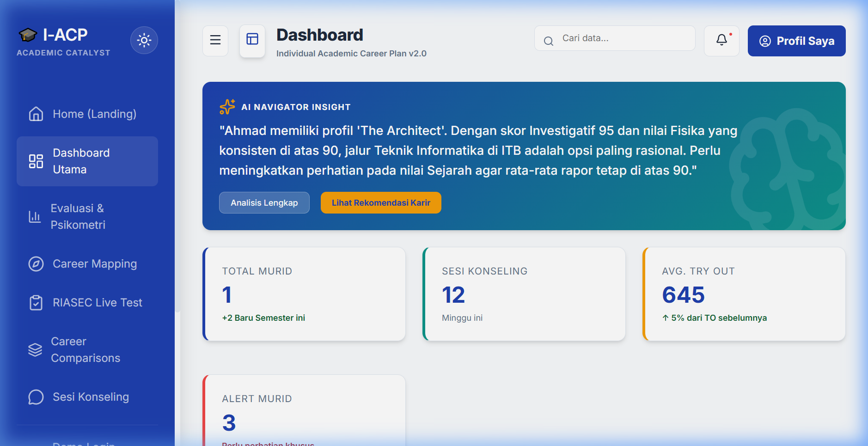868x446 pixels.
Task: Expand the Analisis Lengkap details
Action: (x=264, y=202)
